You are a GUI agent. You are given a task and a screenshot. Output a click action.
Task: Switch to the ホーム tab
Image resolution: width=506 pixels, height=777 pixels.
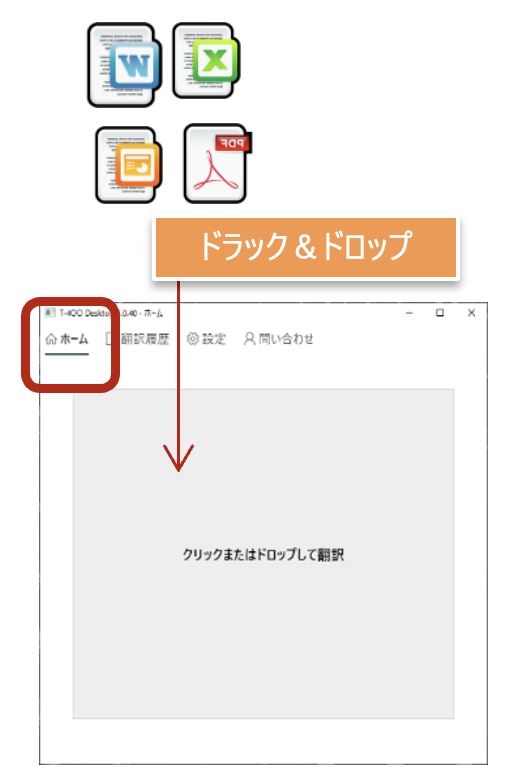(67, 339)
